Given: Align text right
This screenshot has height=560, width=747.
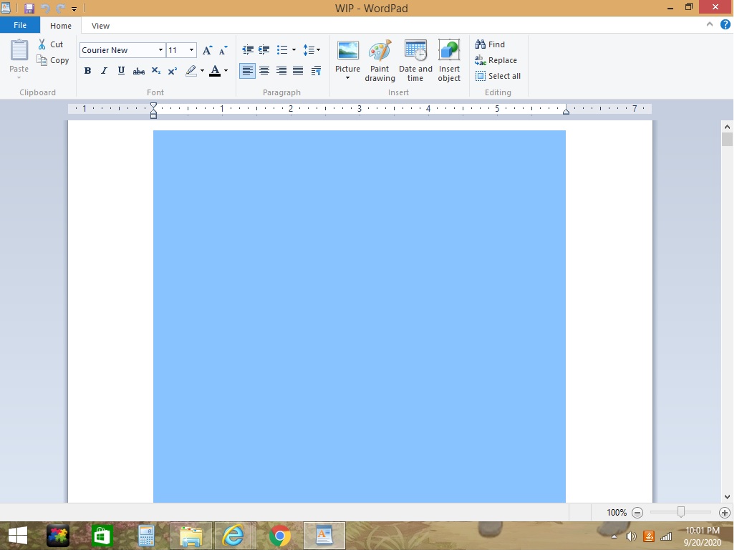Looking at the screenshot, I should click(x=281, y=72).
